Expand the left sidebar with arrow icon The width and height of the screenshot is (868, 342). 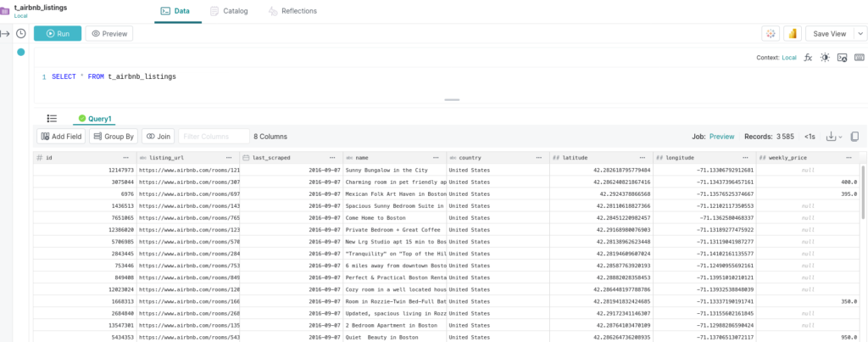[5, 33]
